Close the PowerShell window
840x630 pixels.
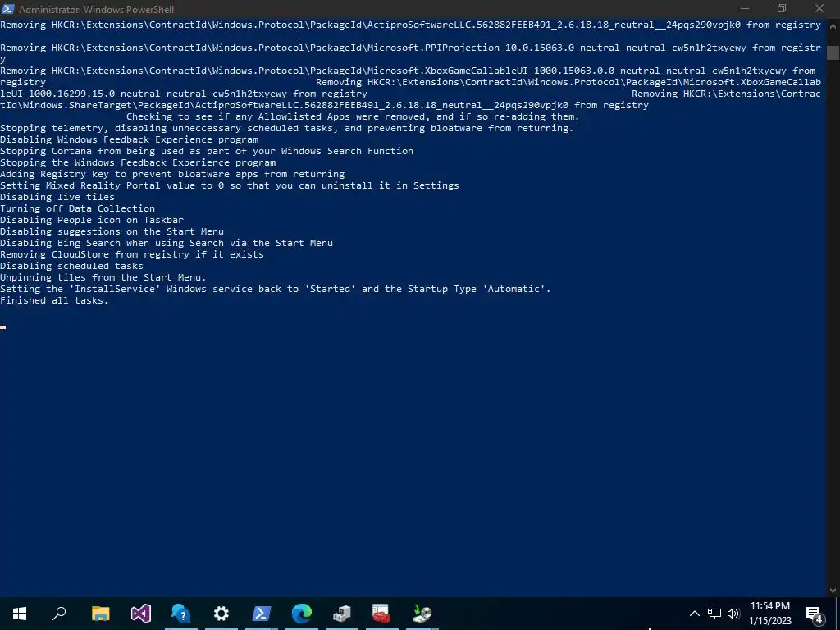(819, 8)
